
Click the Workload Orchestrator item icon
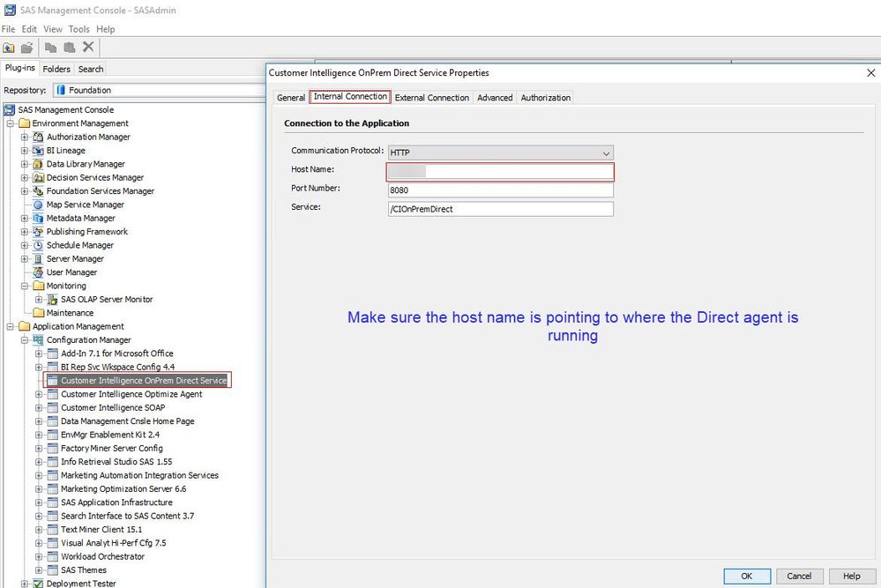click(53, 556)
